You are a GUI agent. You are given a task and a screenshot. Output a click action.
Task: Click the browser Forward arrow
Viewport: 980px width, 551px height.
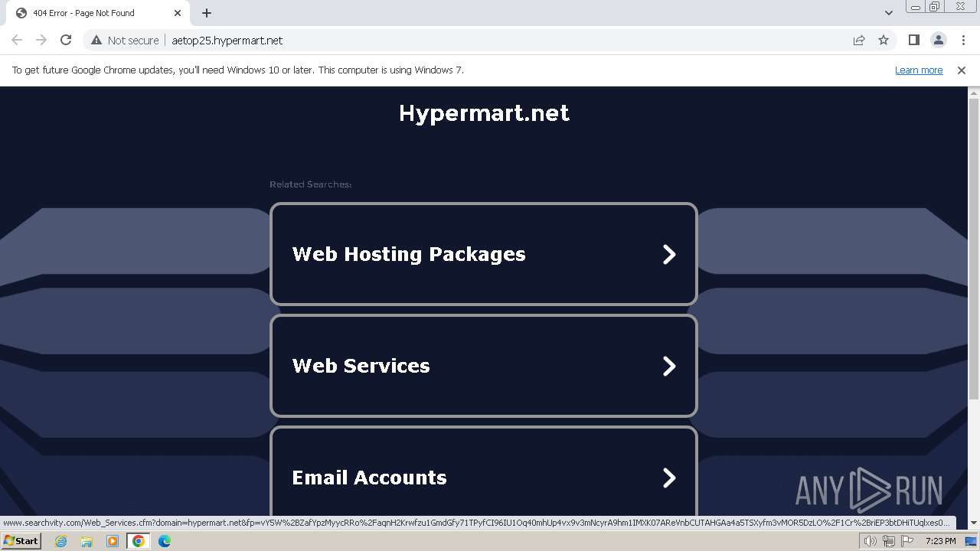pos(41,41)
